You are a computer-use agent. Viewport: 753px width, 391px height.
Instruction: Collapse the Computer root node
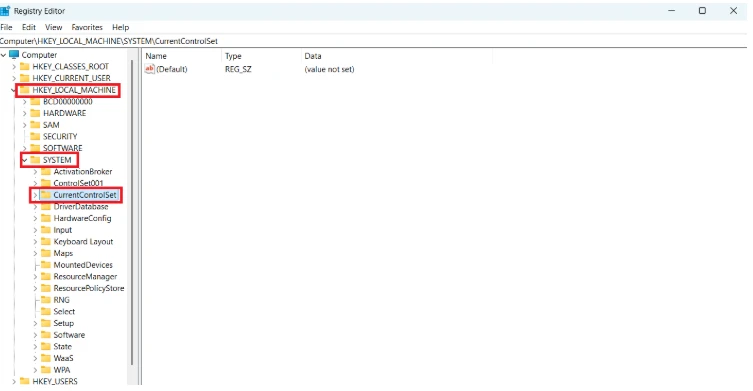coord(3,55)
